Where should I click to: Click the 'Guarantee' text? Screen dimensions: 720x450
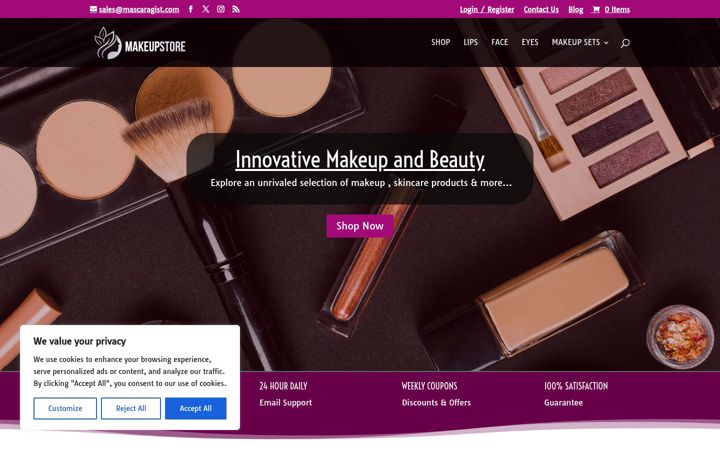point(563,403)
